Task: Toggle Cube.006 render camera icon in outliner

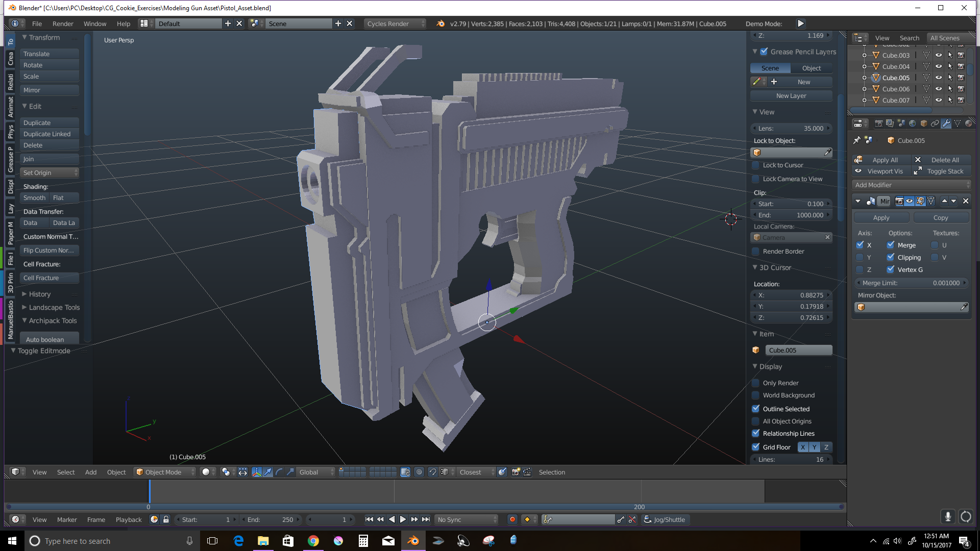Action: (x=961, y=89)
